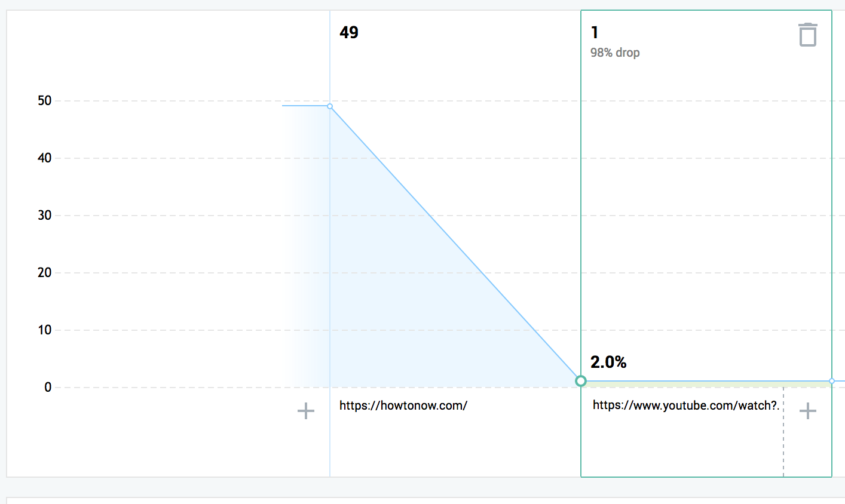Image resolution: width=845 pixels, height=504 pixels.
Task: Click the 50 label on the y-axis
Action: [45, 100]
